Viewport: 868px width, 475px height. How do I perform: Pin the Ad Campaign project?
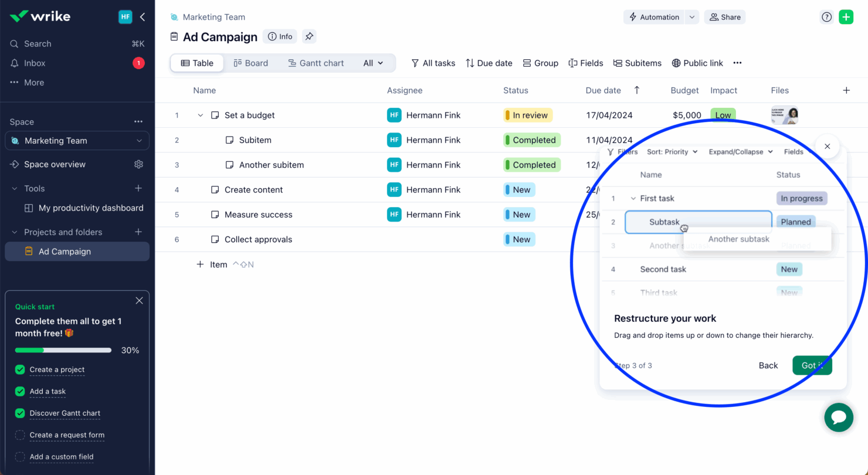310,36
